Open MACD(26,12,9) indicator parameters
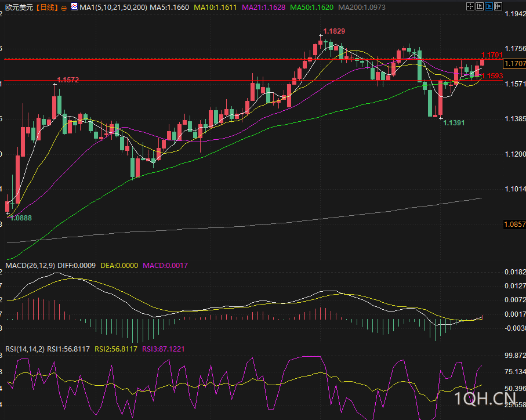This screenshot has height=420, width=526. [x=30, y=265]
